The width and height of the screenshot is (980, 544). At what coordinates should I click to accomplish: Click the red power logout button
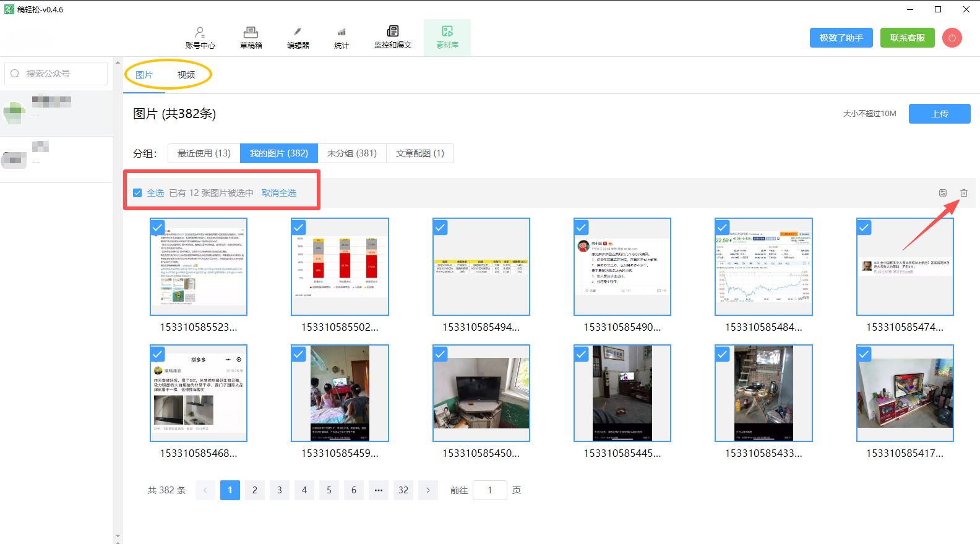tap(952, 38)
